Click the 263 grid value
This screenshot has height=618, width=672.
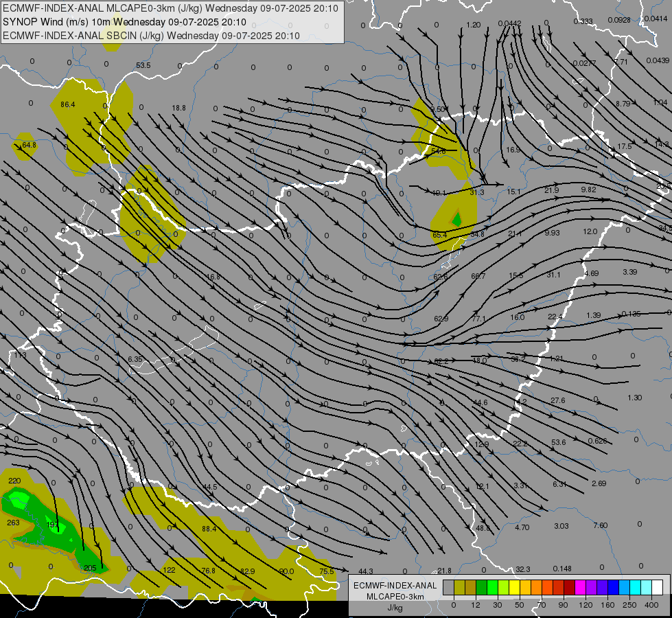[x=13, y=523]
